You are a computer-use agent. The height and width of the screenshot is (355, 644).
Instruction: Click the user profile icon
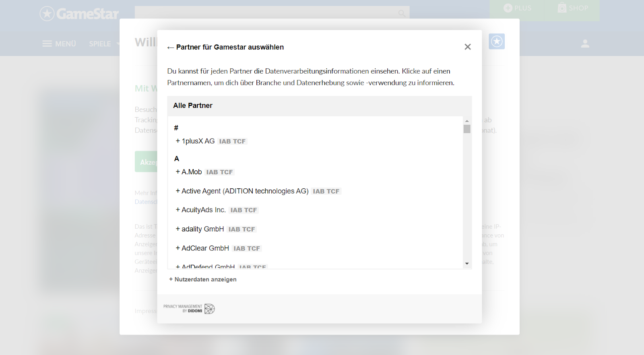click(x=585, y=43)
